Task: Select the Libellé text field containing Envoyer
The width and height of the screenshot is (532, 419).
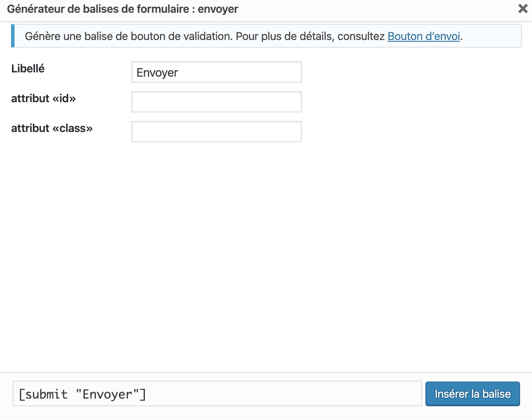Action: pos(216,72)
